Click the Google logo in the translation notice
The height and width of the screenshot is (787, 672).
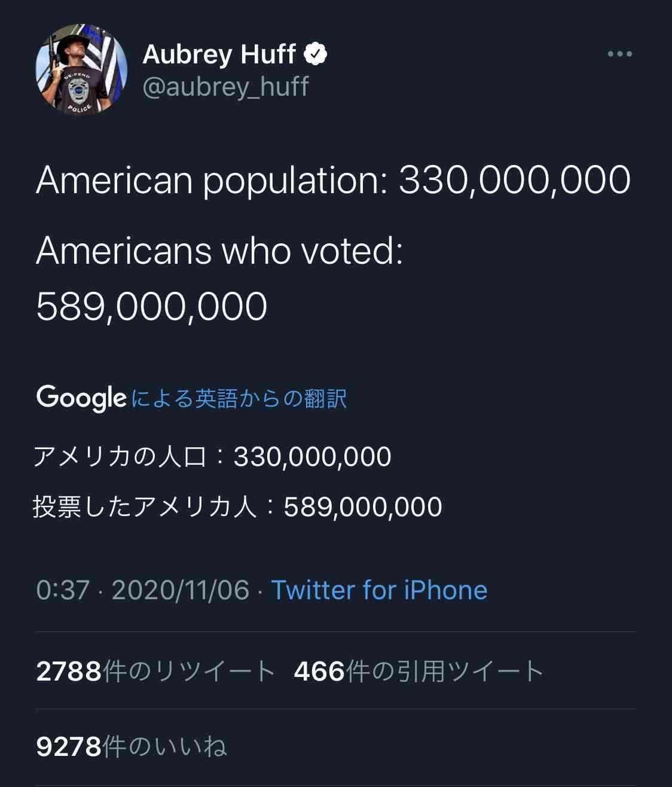coord(81,398)
